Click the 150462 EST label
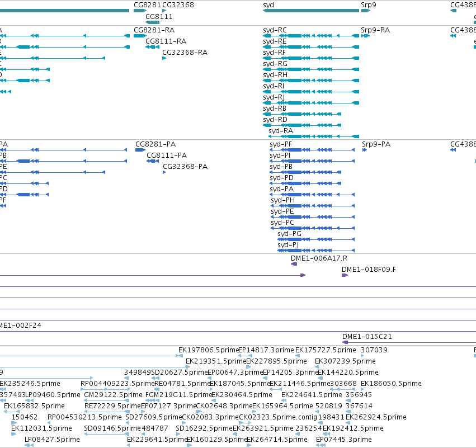476x448 pixels. click(x=25, y=417)
